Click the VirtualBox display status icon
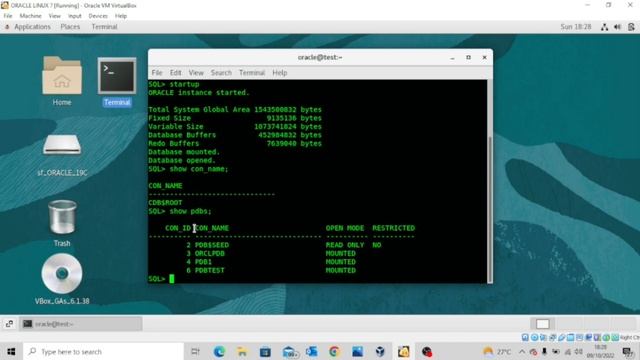 pos(580,337)
